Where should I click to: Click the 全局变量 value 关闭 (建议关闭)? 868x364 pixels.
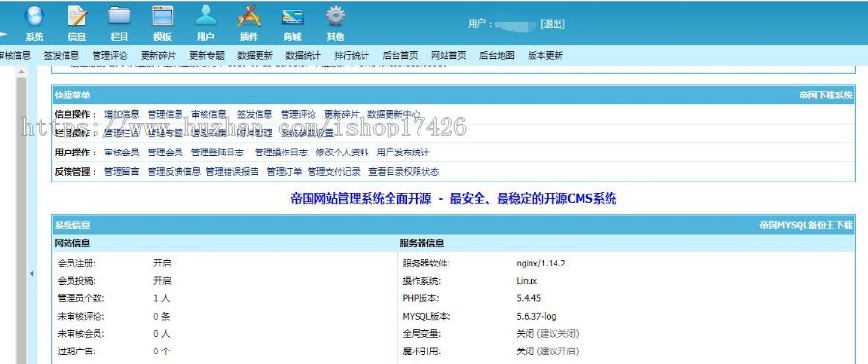[548, 334]
